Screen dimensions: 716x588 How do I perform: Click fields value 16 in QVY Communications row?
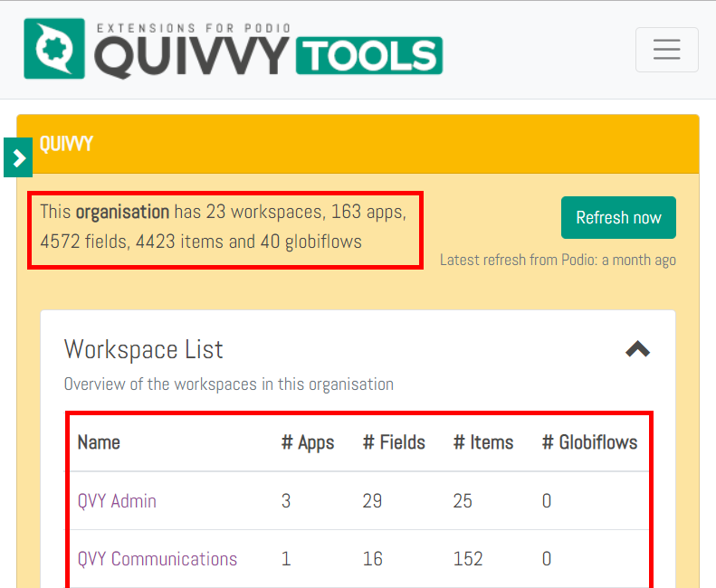(372, 559)
